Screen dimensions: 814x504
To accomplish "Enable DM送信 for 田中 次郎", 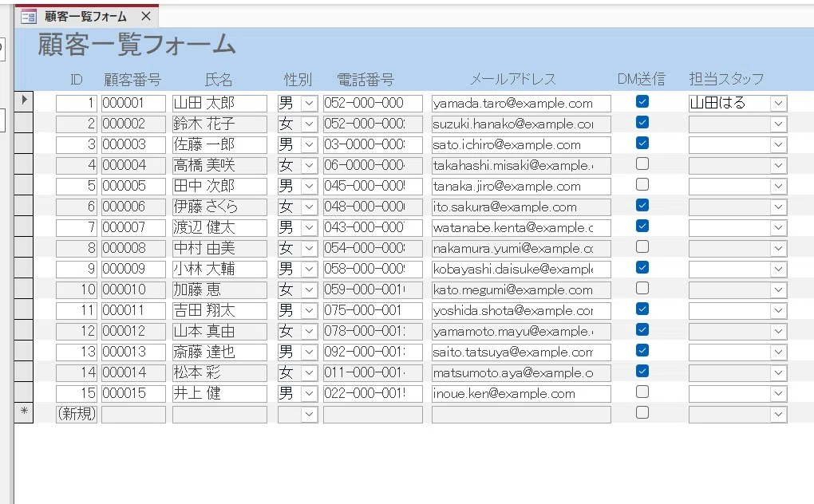I will click(642, 184).
